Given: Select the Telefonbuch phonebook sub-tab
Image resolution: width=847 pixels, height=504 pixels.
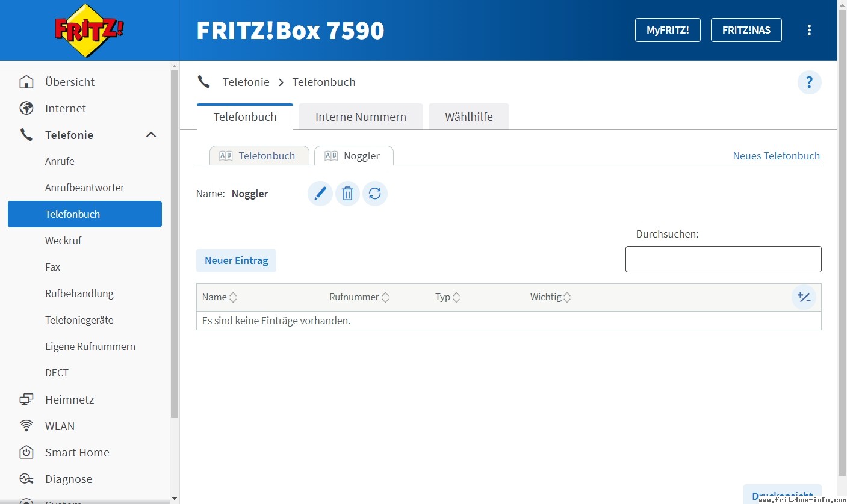Looking at the screenshot, I should click(x=259, y=156).
